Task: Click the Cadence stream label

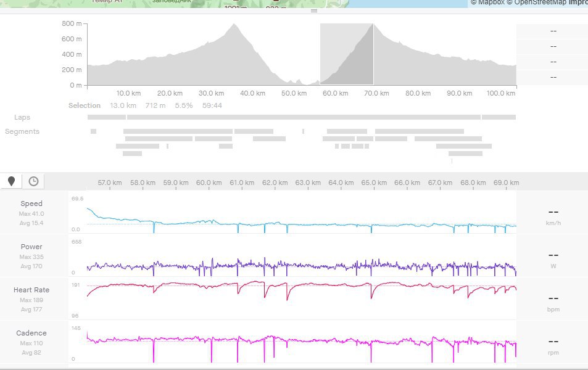Action: (31, 333)
